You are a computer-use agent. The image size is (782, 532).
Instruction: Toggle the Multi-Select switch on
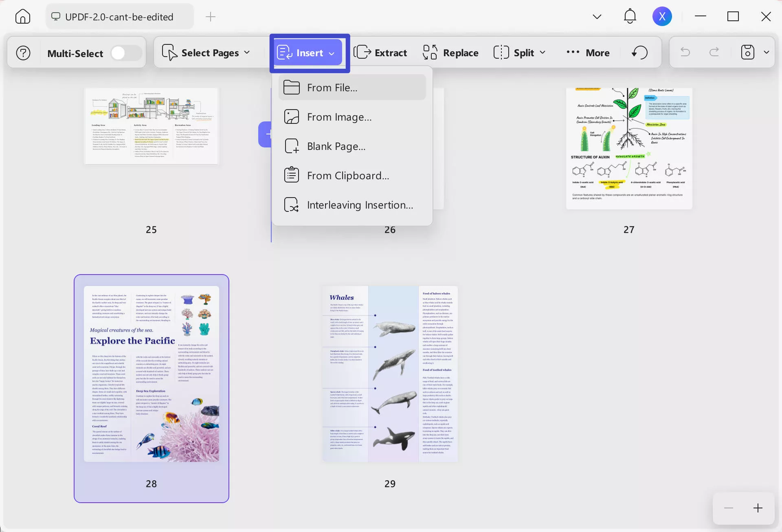(125, 52)
